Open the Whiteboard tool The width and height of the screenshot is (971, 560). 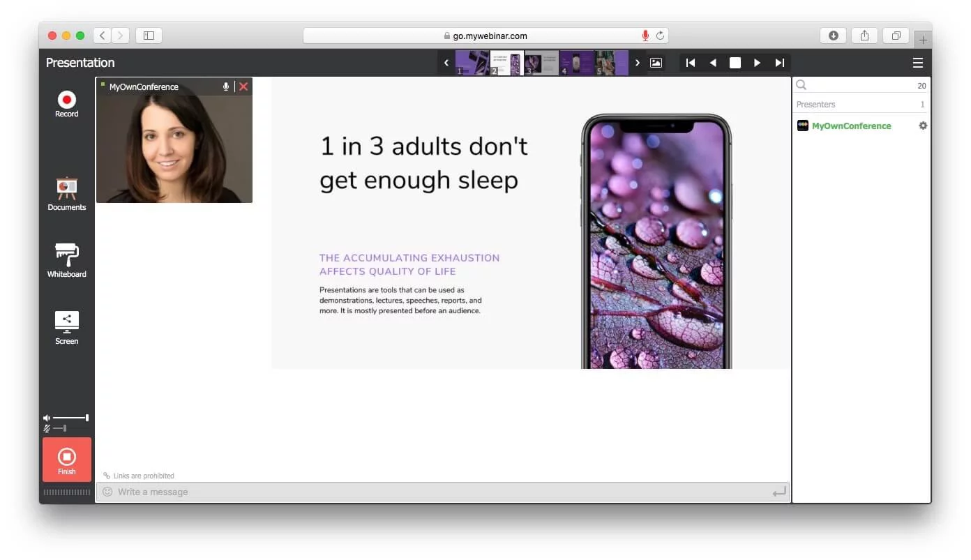tap(66, 260)
